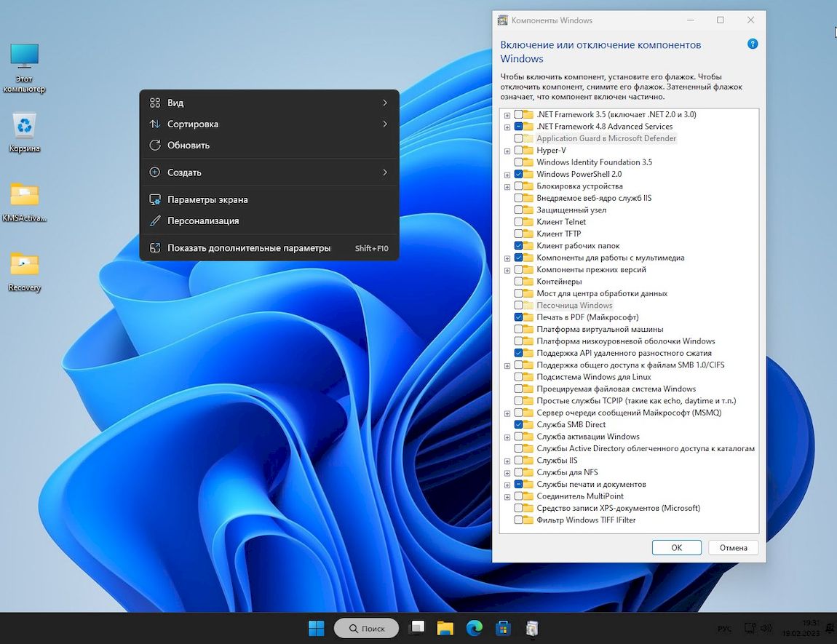Image resolution: width=837 pixels, height=644 pixels.
Task: Click the taskbar search box
Action: click(x=366, y=628)
